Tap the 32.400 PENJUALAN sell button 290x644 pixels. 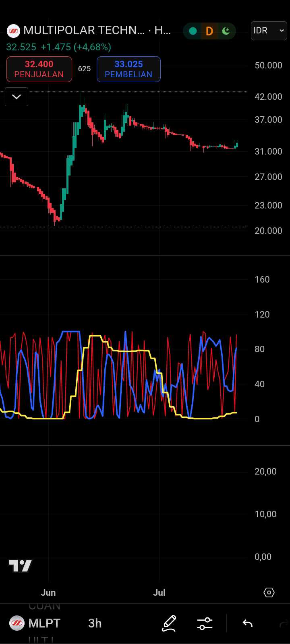[39, 69]
